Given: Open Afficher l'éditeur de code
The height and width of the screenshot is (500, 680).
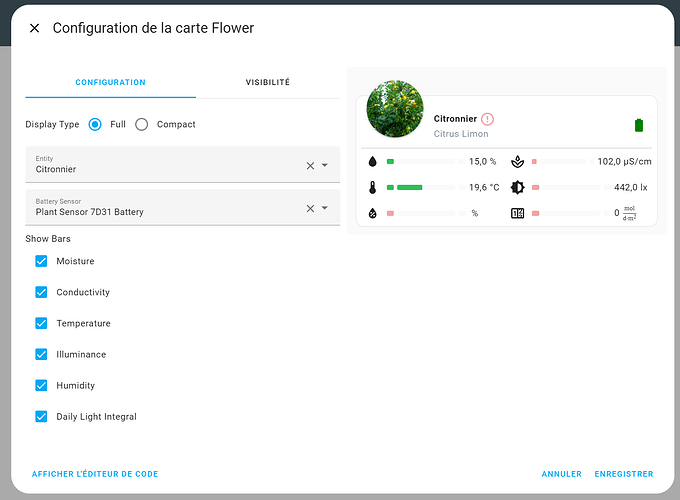Looking at the screenshot, I should [x=95, y=474].
